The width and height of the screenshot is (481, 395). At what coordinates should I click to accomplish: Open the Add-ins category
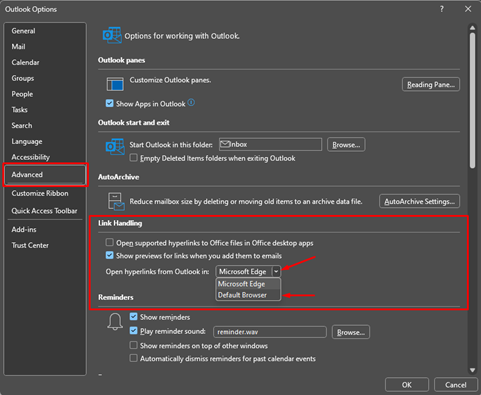24,229
